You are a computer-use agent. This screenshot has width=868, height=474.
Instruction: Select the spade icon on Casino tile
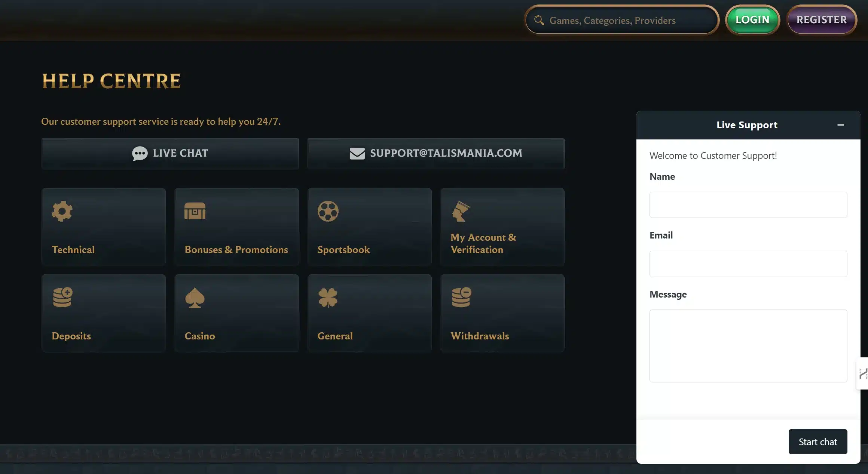point(194,298)
